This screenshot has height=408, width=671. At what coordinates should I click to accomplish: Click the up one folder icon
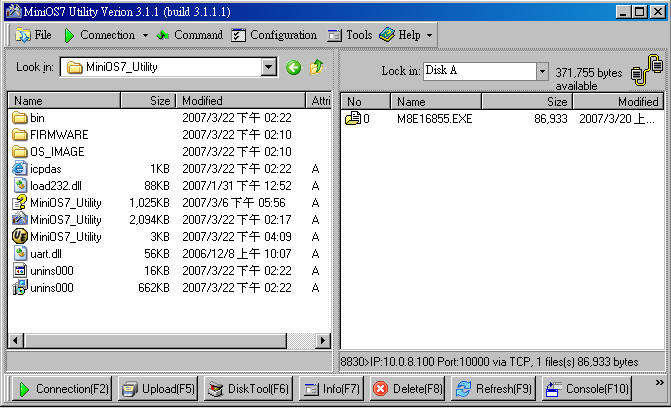point(316,67)
